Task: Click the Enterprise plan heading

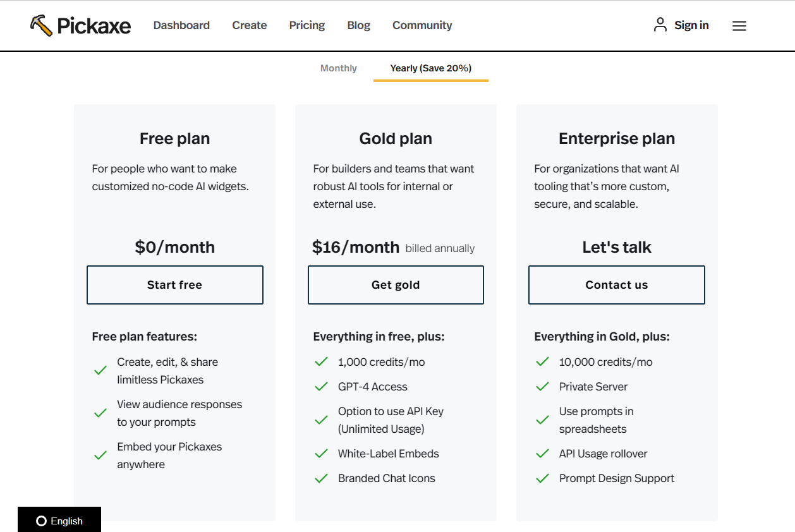Action: [617, 138]
